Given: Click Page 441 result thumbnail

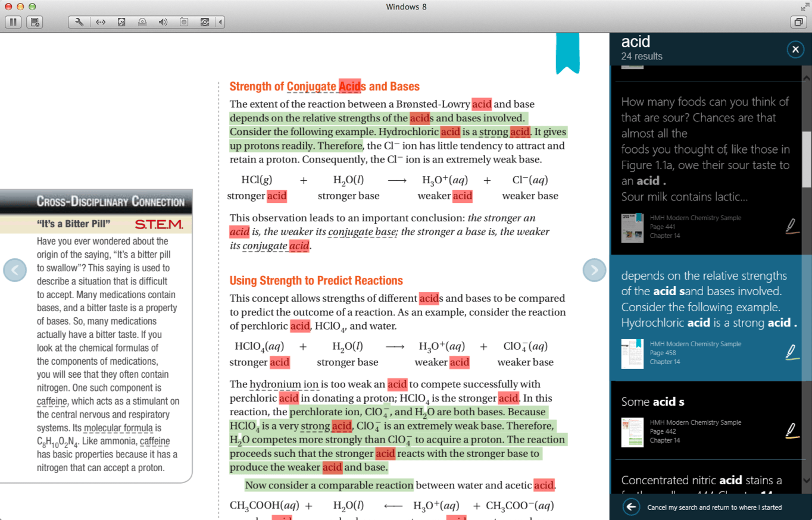Looking at the screenshot, I should 632,227.
